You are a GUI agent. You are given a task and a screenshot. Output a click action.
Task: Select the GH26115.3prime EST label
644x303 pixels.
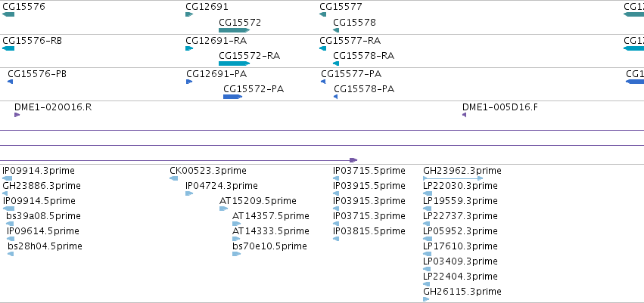pos(462,292)
